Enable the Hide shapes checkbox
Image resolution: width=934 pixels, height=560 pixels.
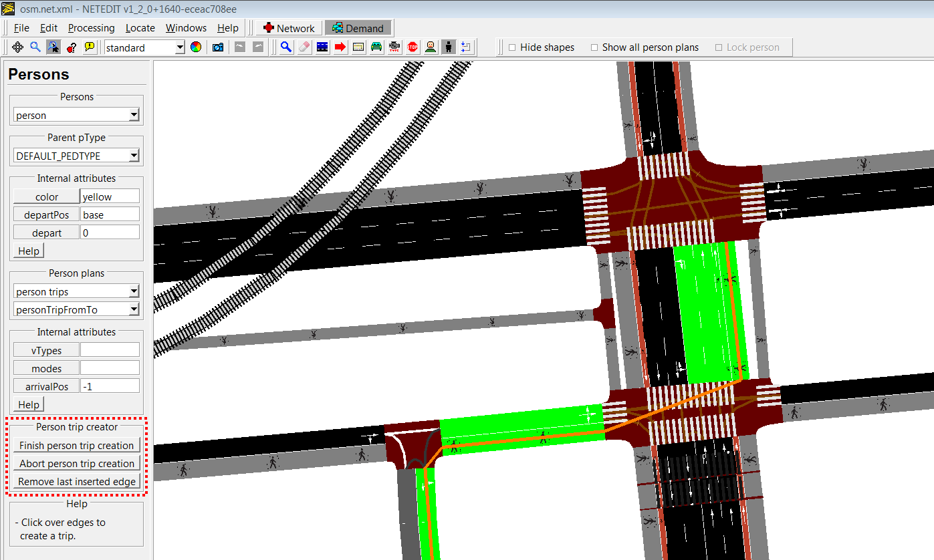[x=512, y=47]
